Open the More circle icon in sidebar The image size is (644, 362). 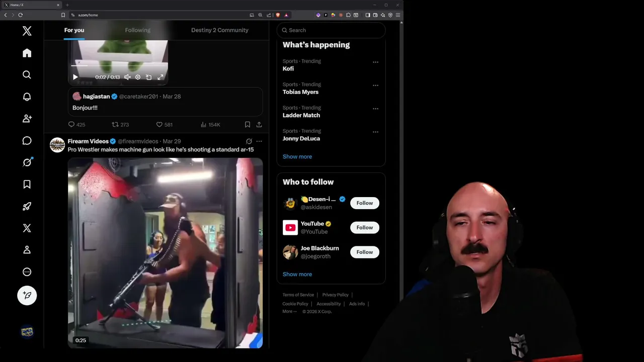[27, 272]
